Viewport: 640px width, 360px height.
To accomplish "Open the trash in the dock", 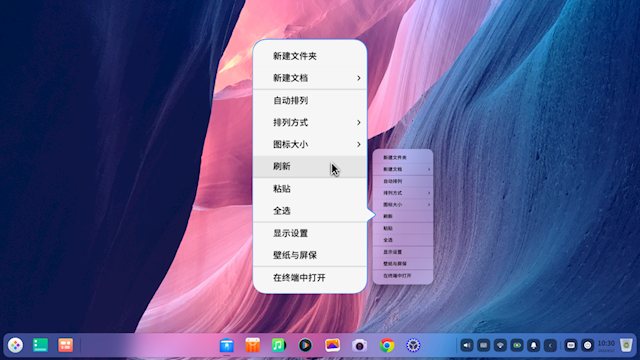I will pos(626,345).
